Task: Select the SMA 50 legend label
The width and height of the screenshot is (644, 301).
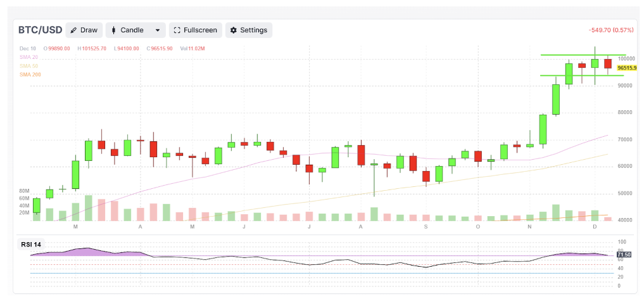Action: pyautogui.click(x=28, y=66)
